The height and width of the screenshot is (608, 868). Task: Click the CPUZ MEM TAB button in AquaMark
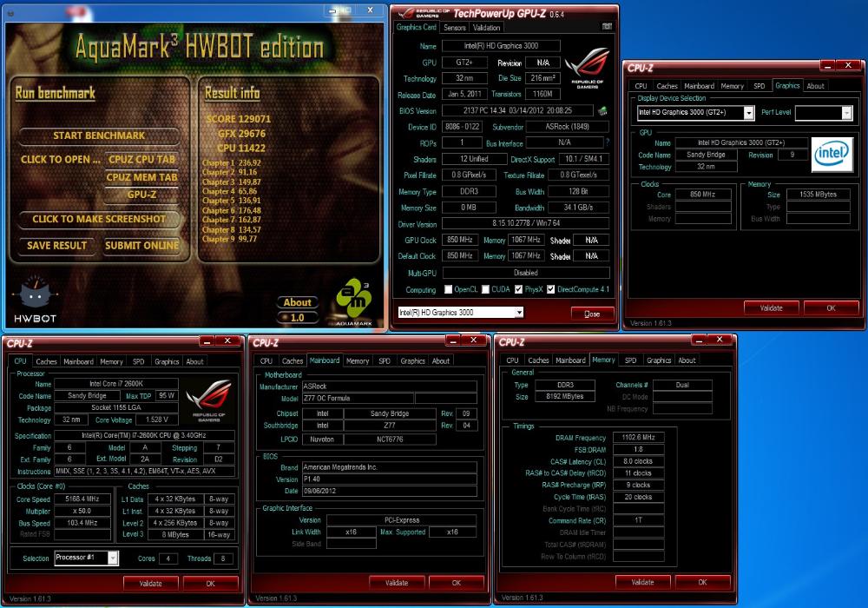[x=141, y=177]
